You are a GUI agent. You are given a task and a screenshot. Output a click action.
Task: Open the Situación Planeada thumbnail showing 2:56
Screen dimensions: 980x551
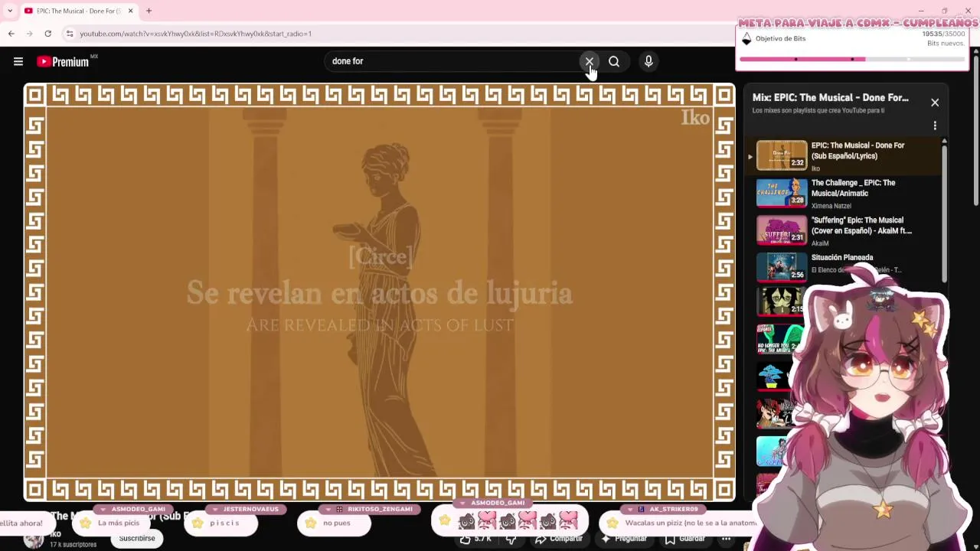coord(782,268)
